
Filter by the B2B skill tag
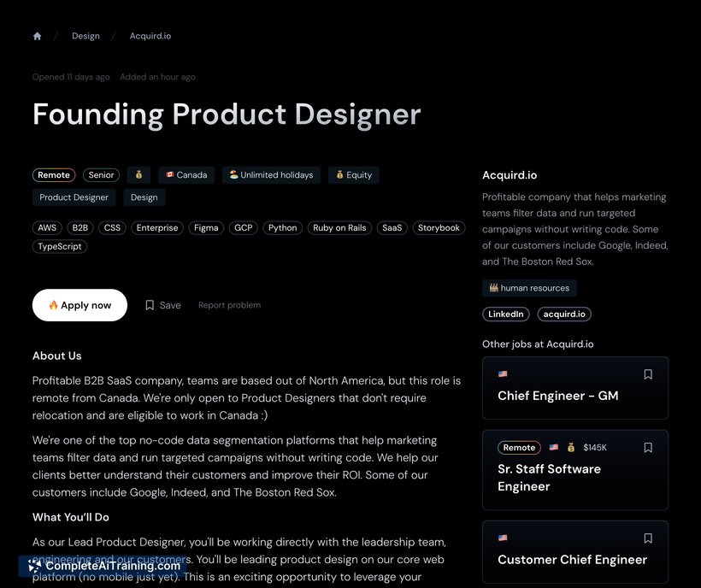[80, 228]
